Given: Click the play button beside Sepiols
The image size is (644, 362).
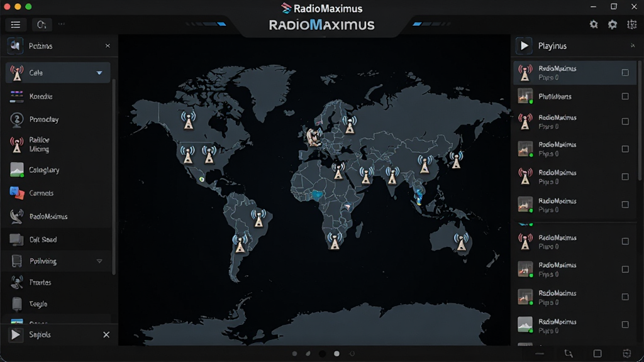Looking at the screenshot, I should [x=15, y=334].
